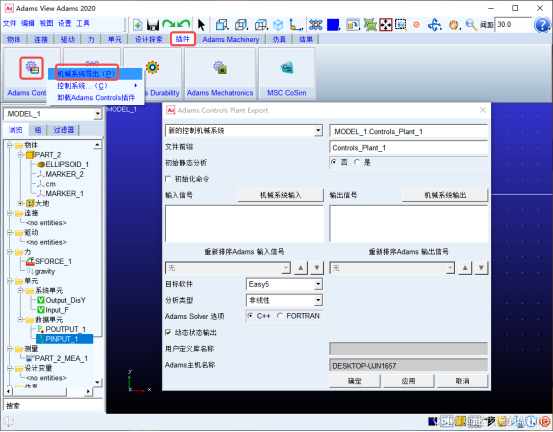The height and width of the screenshot is (432, 553).
Task: Open the input signal reorder dropdown
Action: tap(228, 268)
